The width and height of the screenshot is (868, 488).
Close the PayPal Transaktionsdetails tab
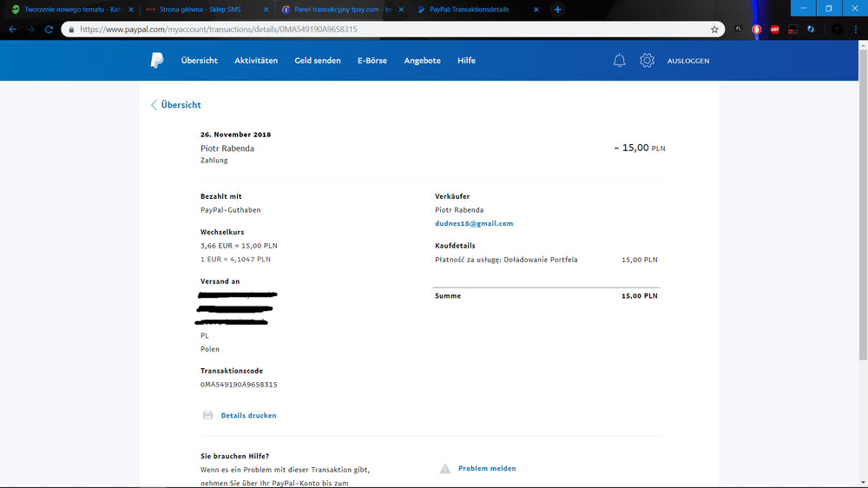[x=536, y=10]
